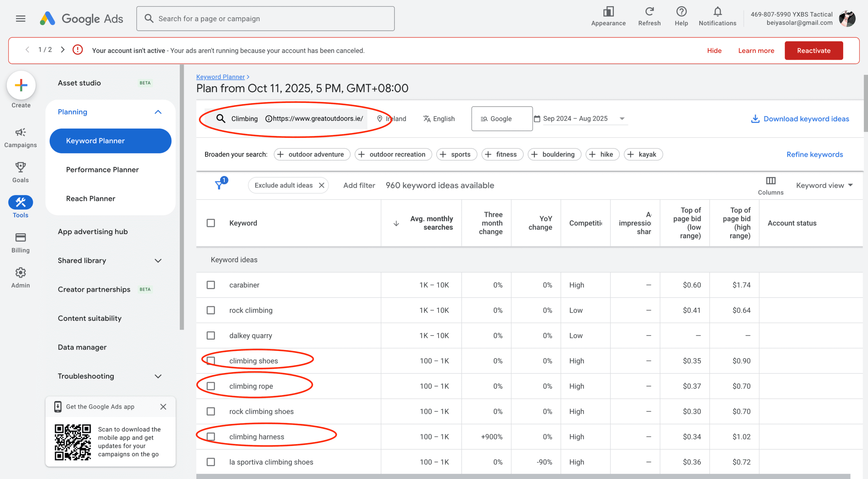Check the select-all keywords header checkbox
This screenshot has width=868, height=479.
pyautogui.click(x=211, y=223)
